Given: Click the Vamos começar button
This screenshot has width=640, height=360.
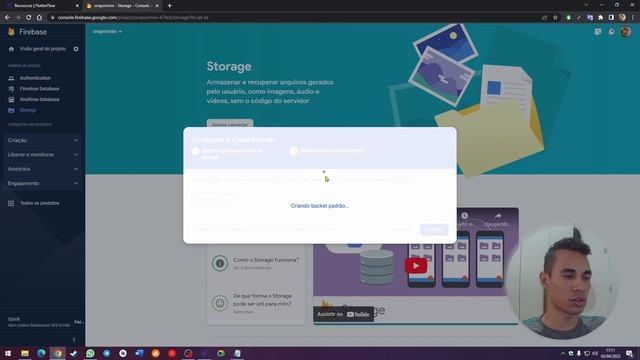Looking at the screenshot, I should coord(230,124).
